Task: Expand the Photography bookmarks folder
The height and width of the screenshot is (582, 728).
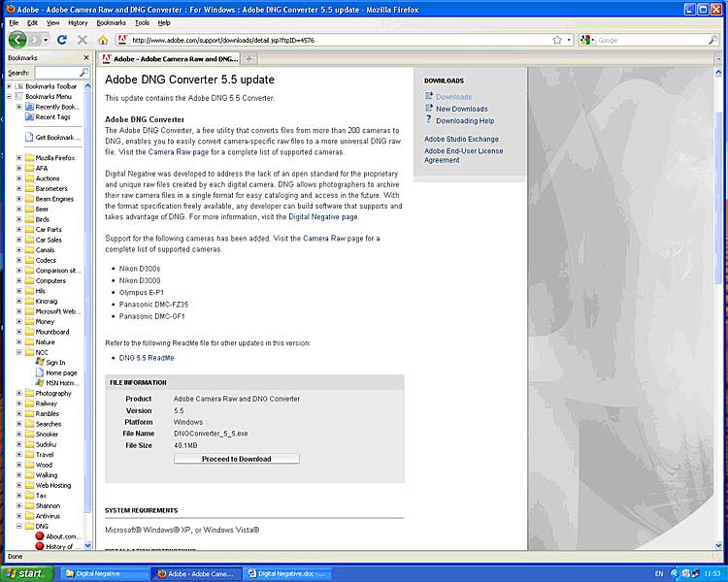Action: (x=18, y=393)
